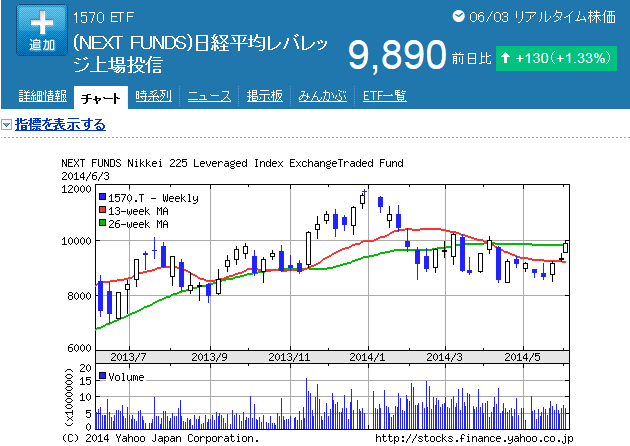This screenshot has height=446, width=630.
Task: Click the red 13-week MA legend swatch
Action: 102,210
